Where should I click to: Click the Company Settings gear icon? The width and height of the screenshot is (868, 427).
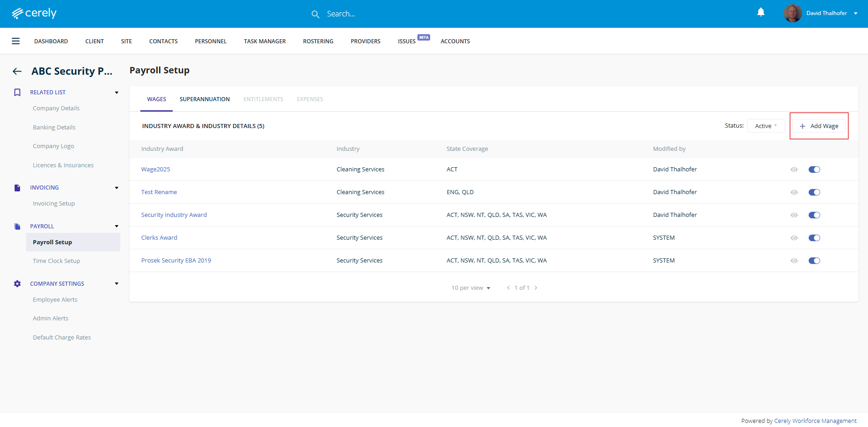17,283
